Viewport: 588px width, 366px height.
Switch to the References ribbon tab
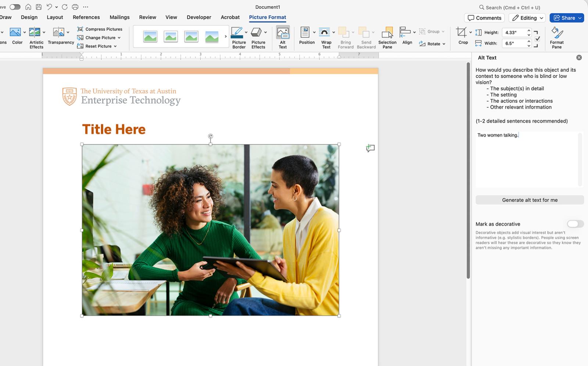click(x=86, y=17)
